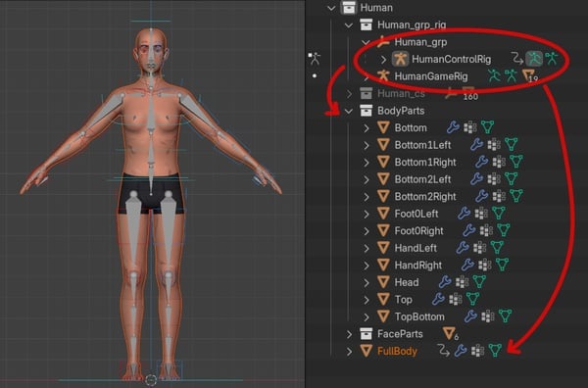Viewport: 588px width, 388px height.
Task: Expand the HandRight mesh object
Action: (366, 266)
